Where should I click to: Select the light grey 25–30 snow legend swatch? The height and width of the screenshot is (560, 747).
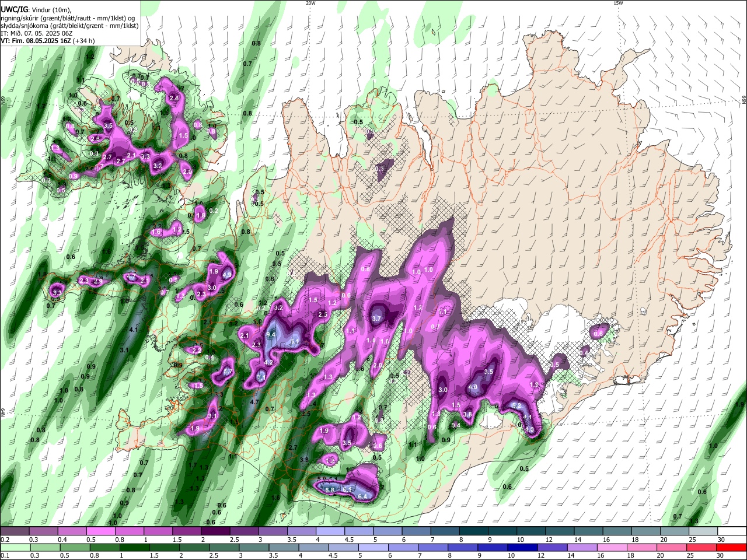703,531
